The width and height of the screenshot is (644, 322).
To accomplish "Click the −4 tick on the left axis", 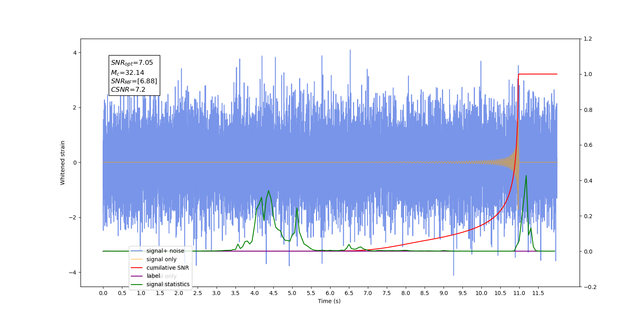I will pyautogui.click(x=72, y=272).
